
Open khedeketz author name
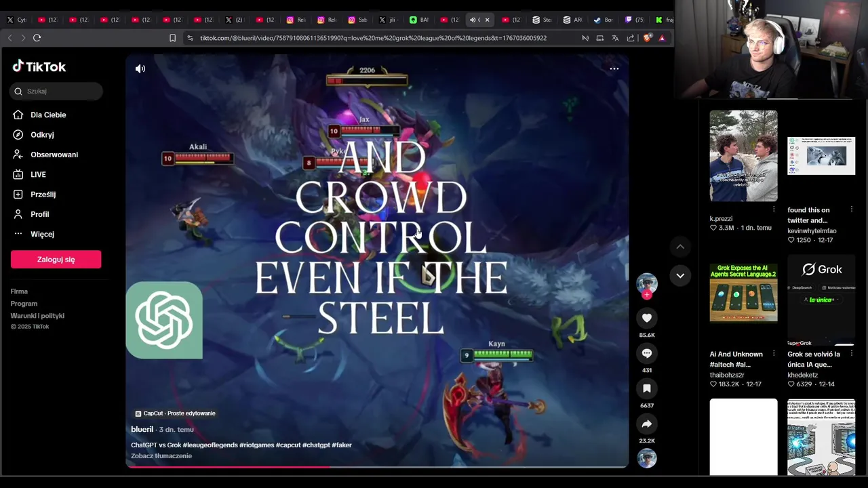(x=803, y=375)
